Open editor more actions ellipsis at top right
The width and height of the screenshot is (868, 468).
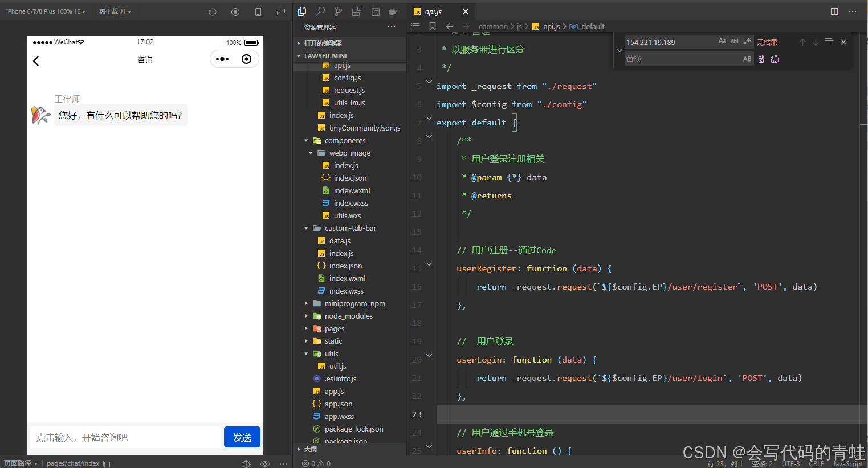(853, 11)
